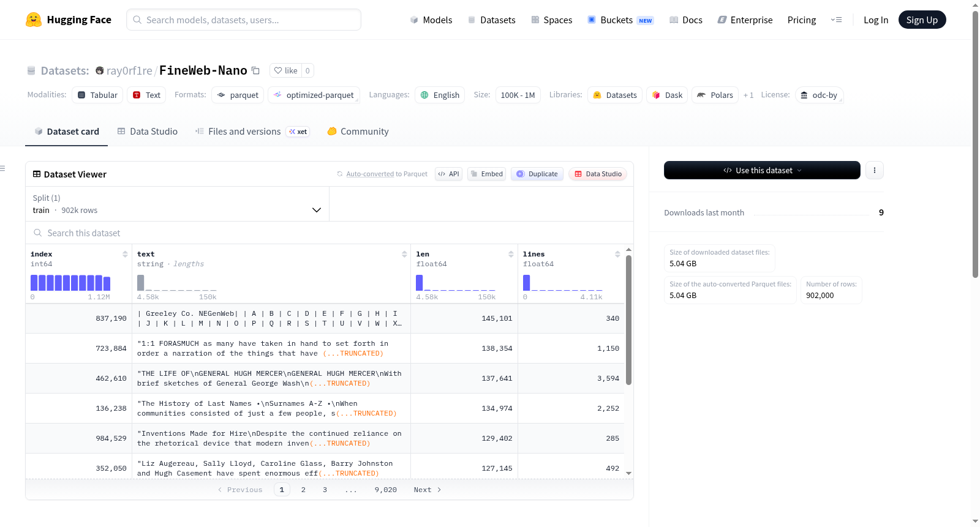
Task: Click the table scroll-down arrow
Action: point(628,473)
